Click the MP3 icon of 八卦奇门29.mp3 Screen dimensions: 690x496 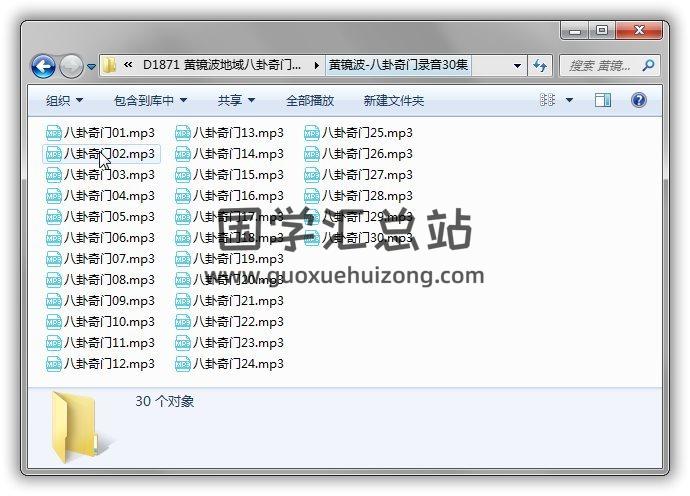pyautogui.click(x=312, y=217)
